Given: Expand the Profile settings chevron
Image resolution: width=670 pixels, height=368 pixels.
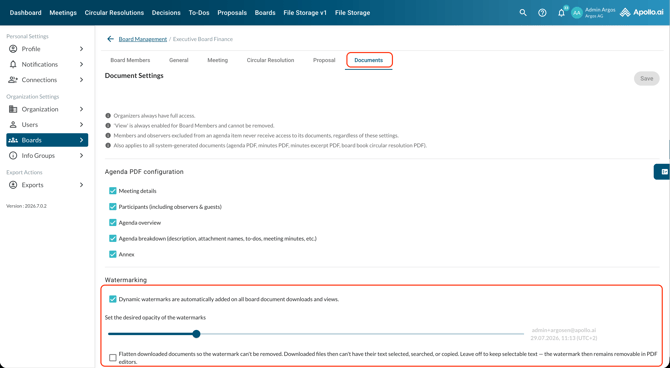Looking at the screenshot, I should [x=81, y=49].
